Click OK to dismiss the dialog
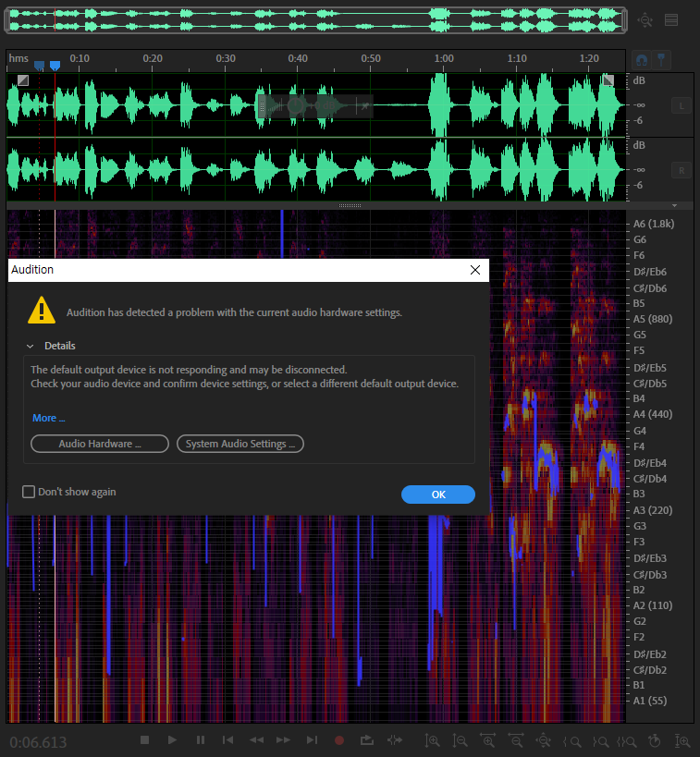The height and width of the screenshot is (757, 700). click(438, 494)
